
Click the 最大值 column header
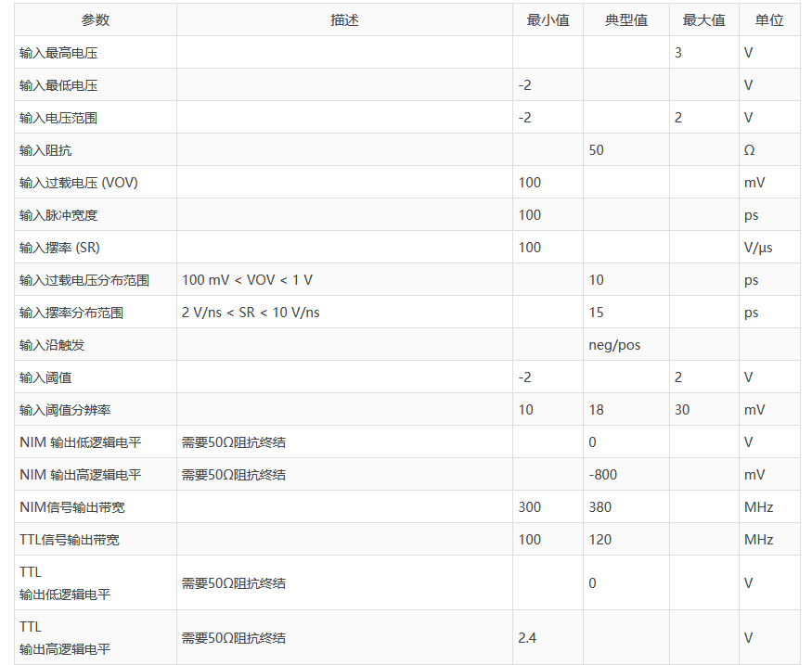click(703, 20)
